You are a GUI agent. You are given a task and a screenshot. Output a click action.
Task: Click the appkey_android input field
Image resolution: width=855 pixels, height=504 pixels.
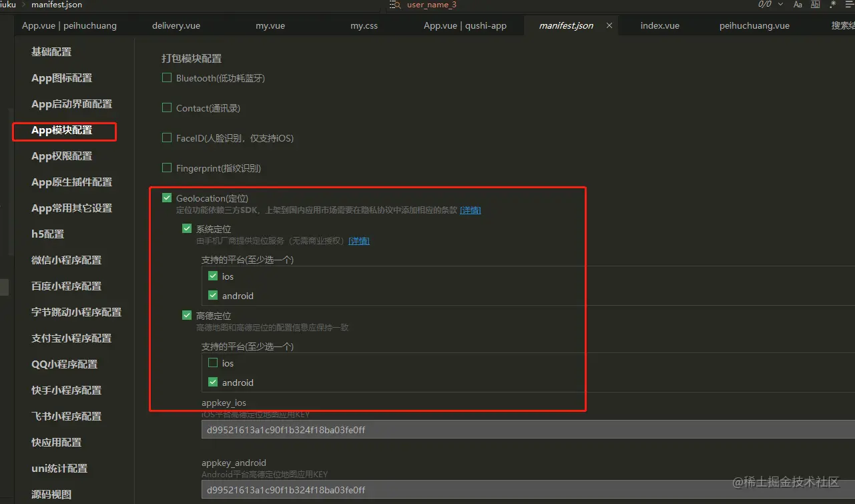point(528,490)
